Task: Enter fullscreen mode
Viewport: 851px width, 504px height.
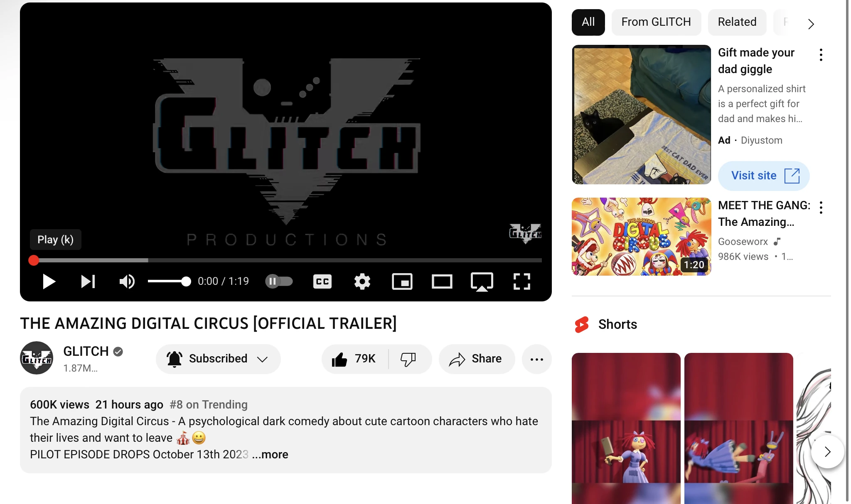Action: click(521, 281)
